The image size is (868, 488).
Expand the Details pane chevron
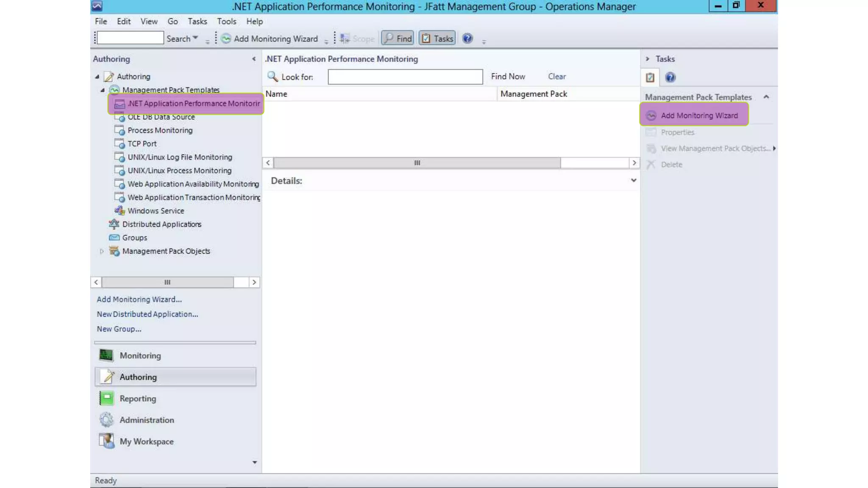633,180
